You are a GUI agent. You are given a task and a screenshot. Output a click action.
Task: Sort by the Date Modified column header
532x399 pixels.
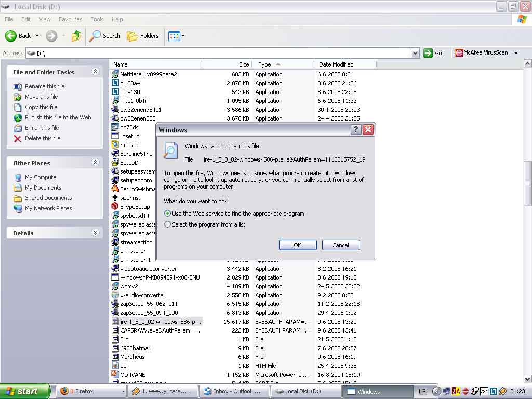click(345, 64)
